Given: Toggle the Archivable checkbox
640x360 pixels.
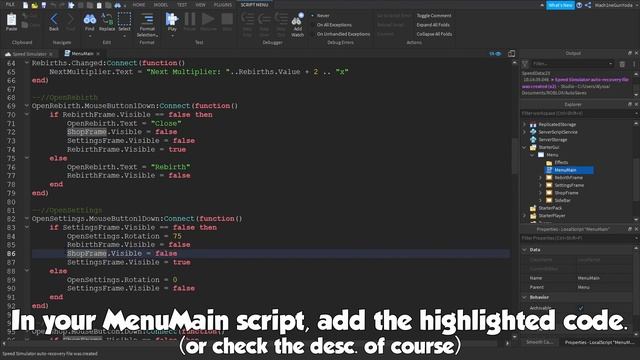Looking at the screenshot, I should (580, 308).
